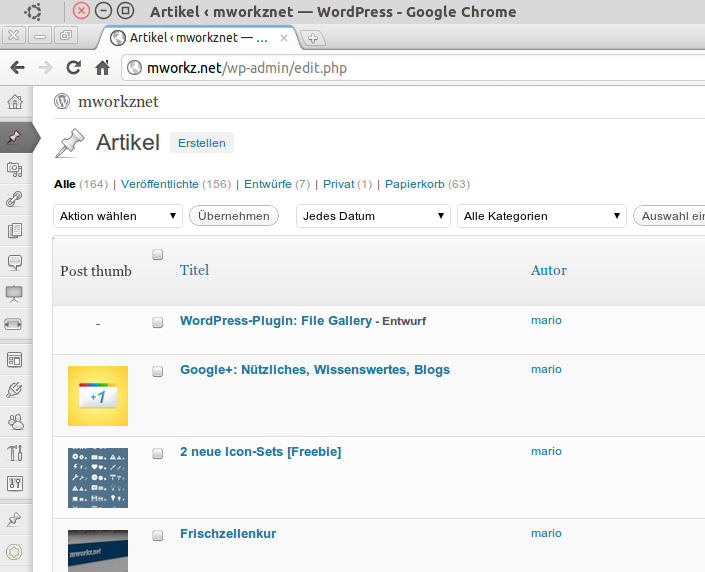This screenshot has width=705, height=572.
Task: Open the Dashboard home icon in sidebar
Action: click(15, 103)
